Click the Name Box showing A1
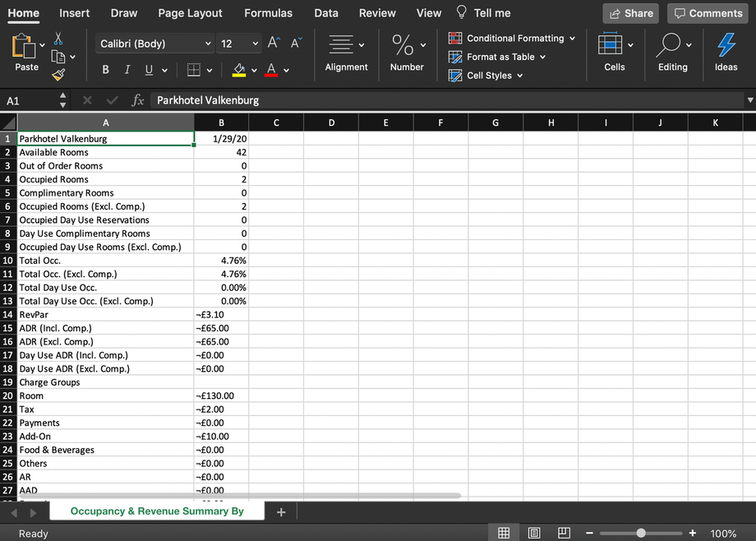756x541 pixels. [x=30, y=100]
